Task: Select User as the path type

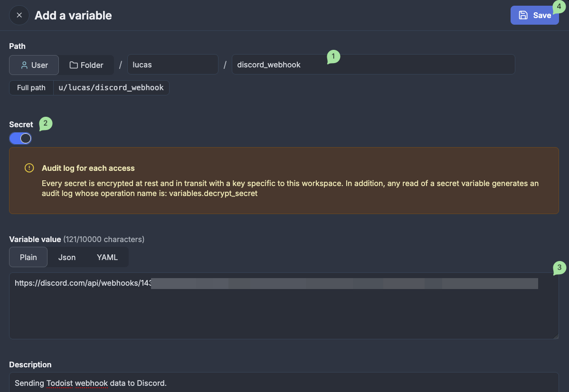Action: tap(34, 65)
